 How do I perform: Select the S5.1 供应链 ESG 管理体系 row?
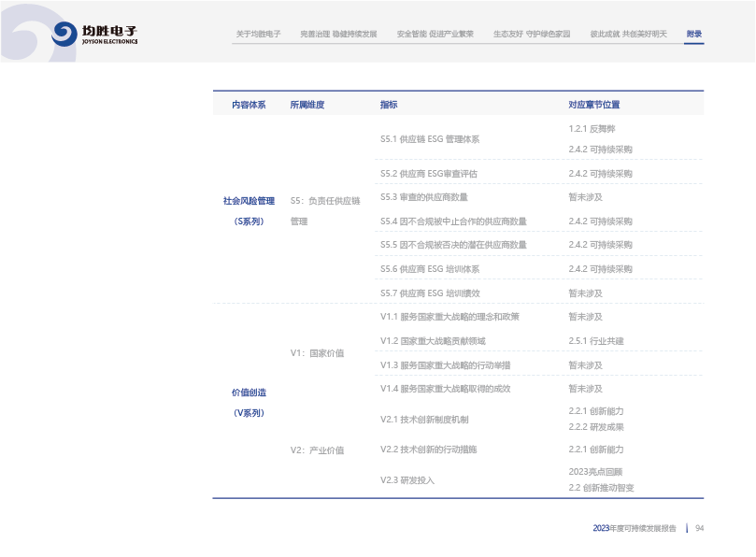point(430,139)
